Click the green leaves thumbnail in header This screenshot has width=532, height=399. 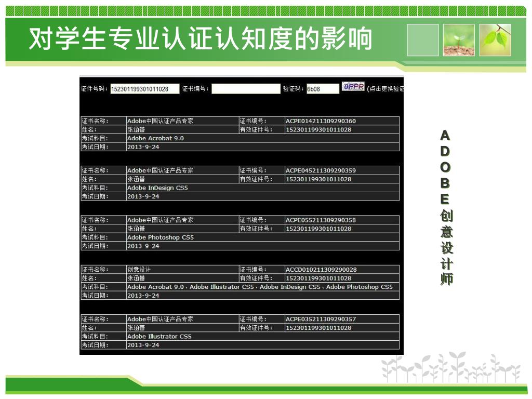[x=495, y=40]
